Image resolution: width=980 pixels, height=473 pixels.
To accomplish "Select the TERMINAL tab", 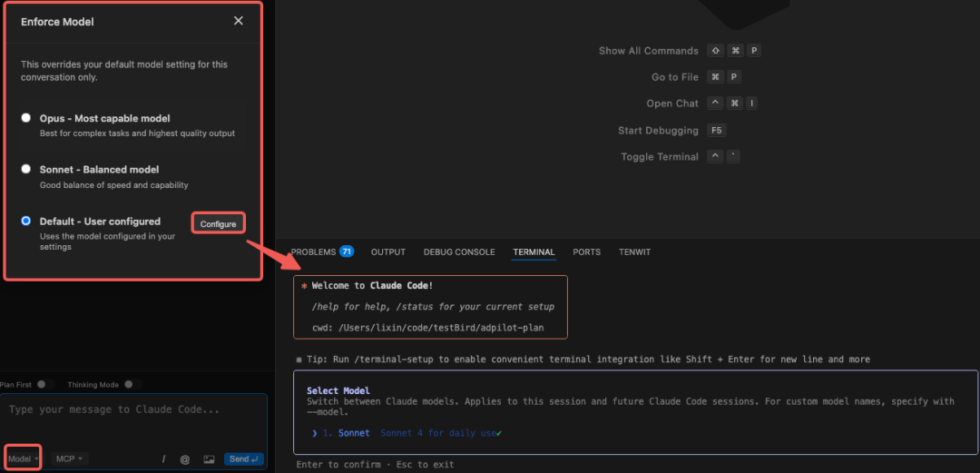I will [534, 251].
